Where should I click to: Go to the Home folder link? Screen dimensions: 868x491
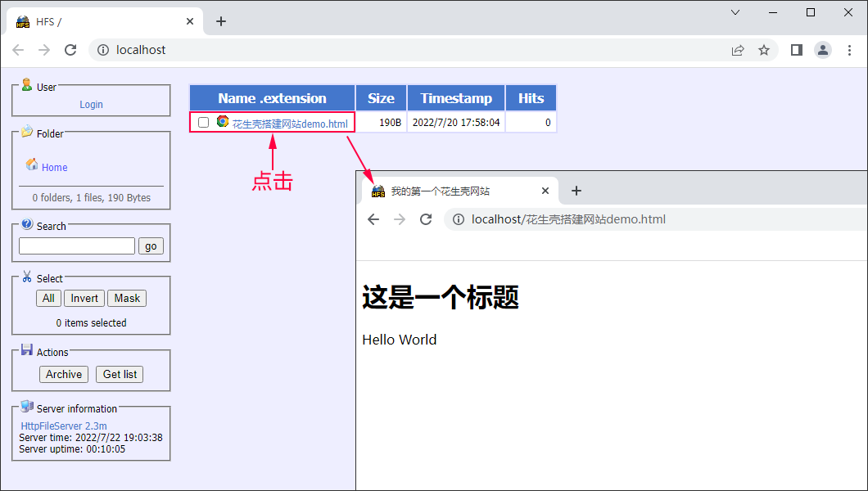(x=55, y=168)
